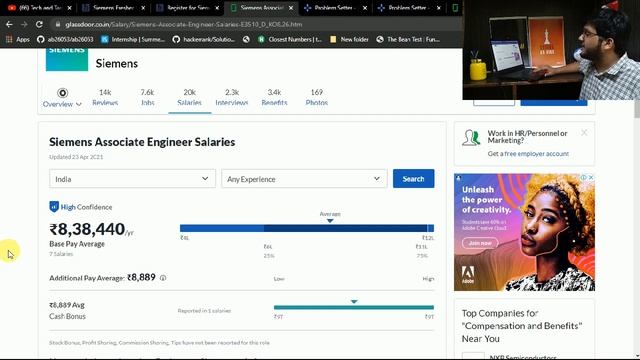Open the ab26053 GitHub bookmark

(65, 39)
